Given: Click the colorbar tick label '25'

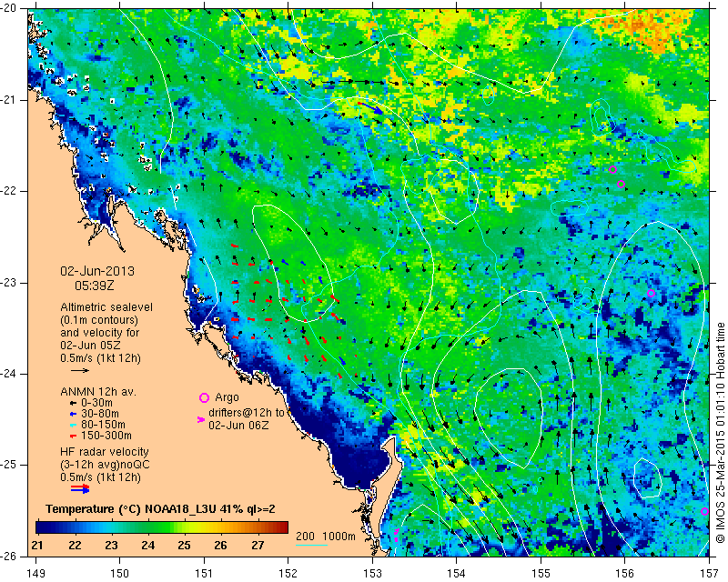Looking at the screenshot, I should [x=185, y=546].
